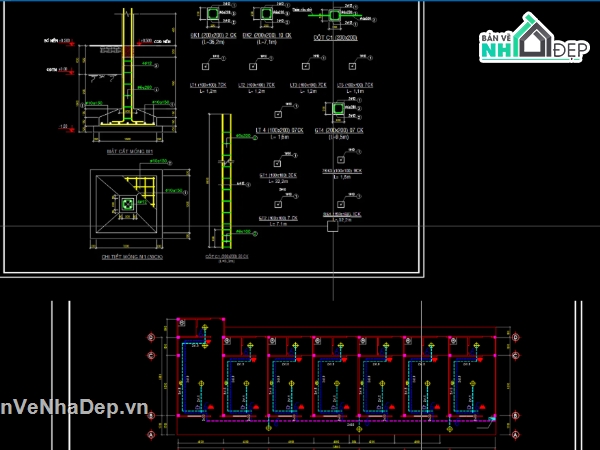Select the MẶT CẮT MÓNG M1 title text
This screenshot has width=600, height=450.
click(x=127, y=152)
